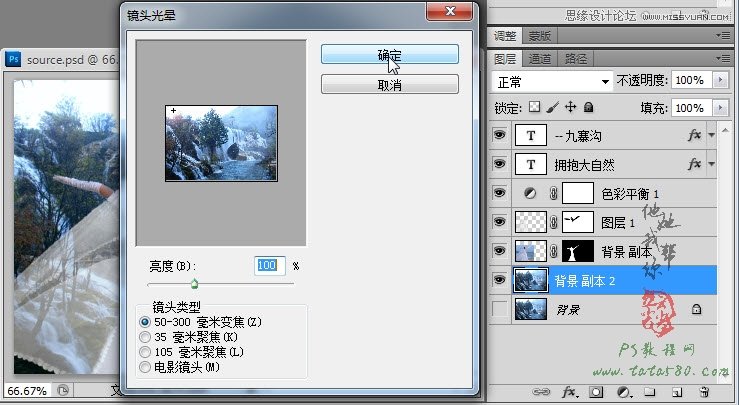The image size is (739, 405).
Task: Open the 正常 blend mode dropdown
Action: click(x=552, y=82)
